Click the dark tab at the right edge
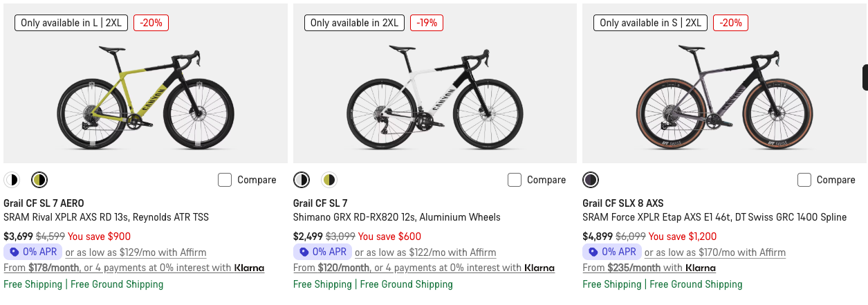This screenshot has width=868, height=305. pyautogui.click(x=865, y=77)
